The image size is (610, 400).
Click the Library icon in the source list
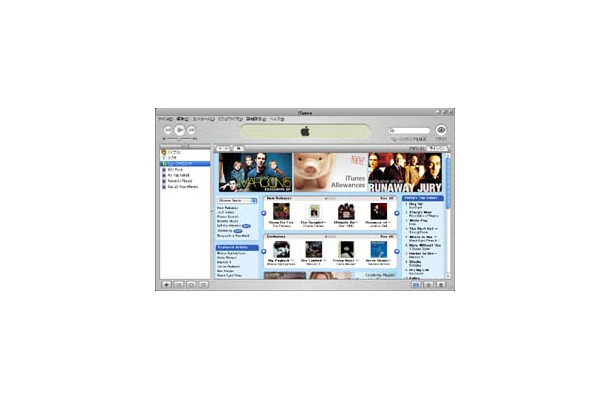[164, 153]
